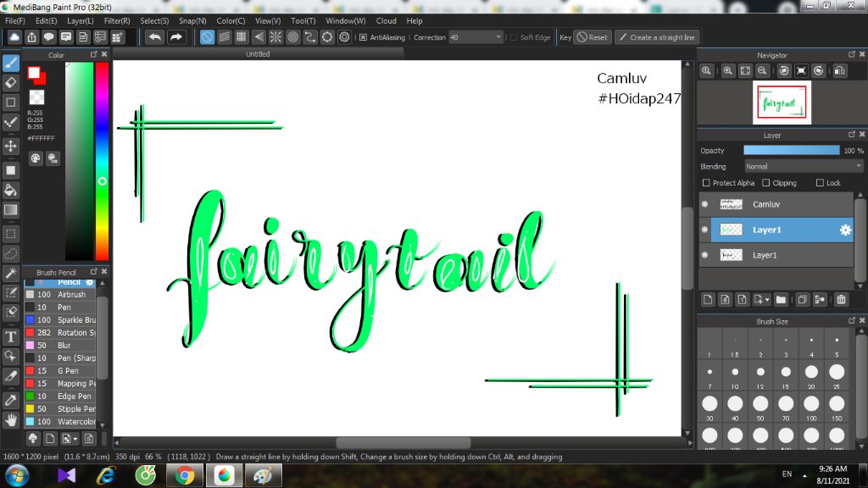Create new layer folder
Screen dimensions: 868x488
781,299
